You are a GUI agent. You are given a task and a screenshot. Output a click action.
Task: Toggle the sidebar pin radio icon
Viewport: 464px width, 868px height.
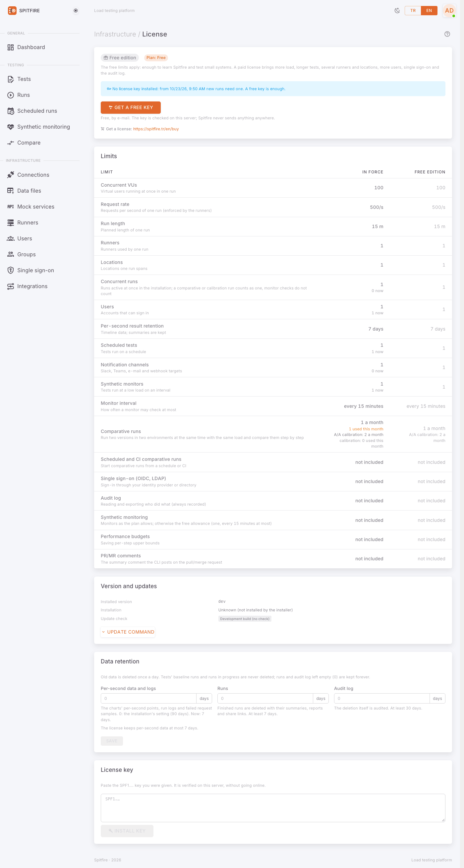76,11
